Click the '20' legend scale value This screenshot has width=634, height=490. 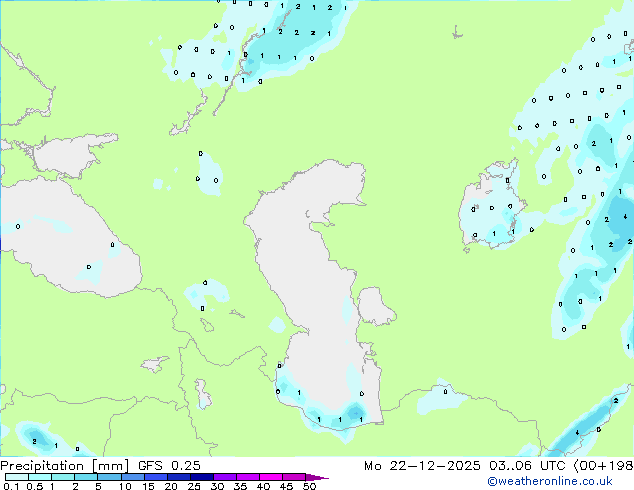(171, 486)
